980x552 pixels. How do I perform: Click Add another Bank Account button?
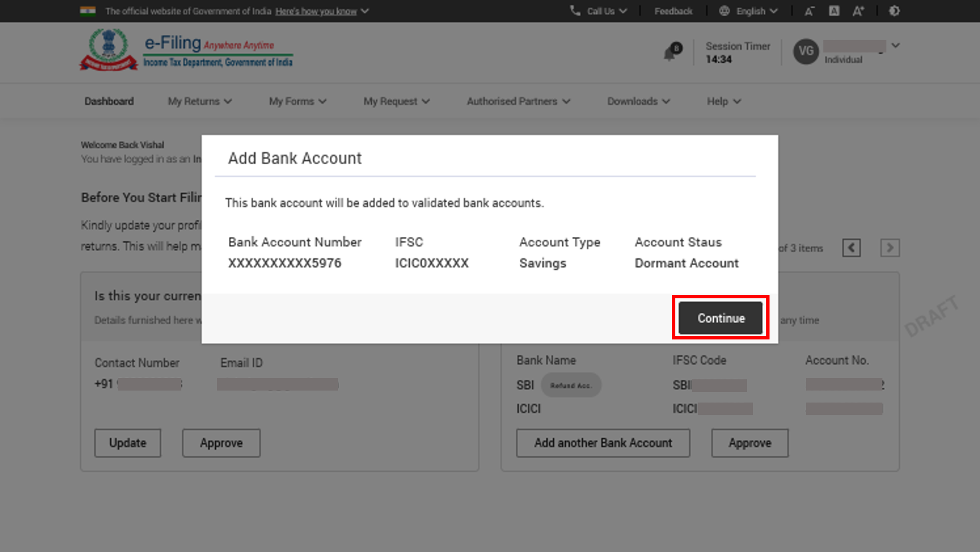(x=603, y=443)
